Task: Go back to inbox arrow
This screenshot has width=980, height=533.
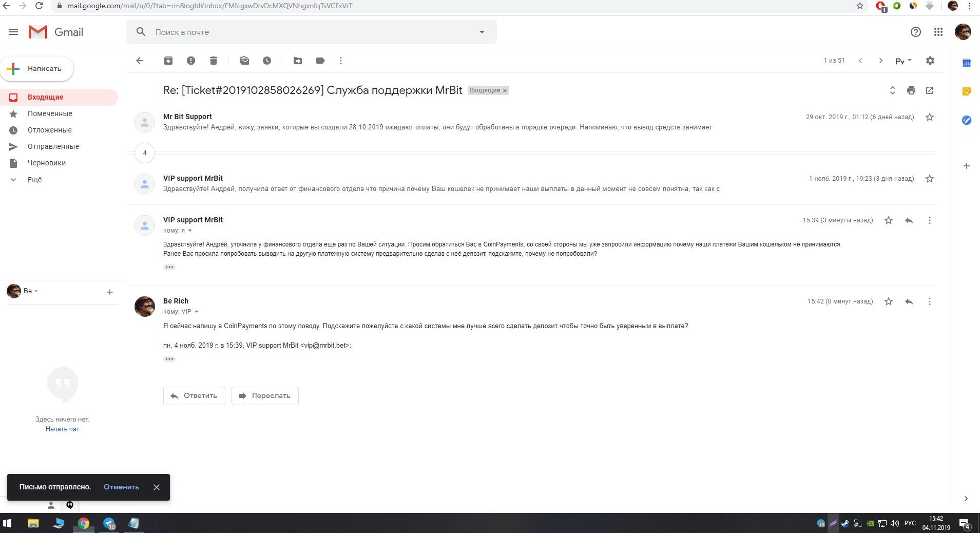Action: [x=140, y=61]
